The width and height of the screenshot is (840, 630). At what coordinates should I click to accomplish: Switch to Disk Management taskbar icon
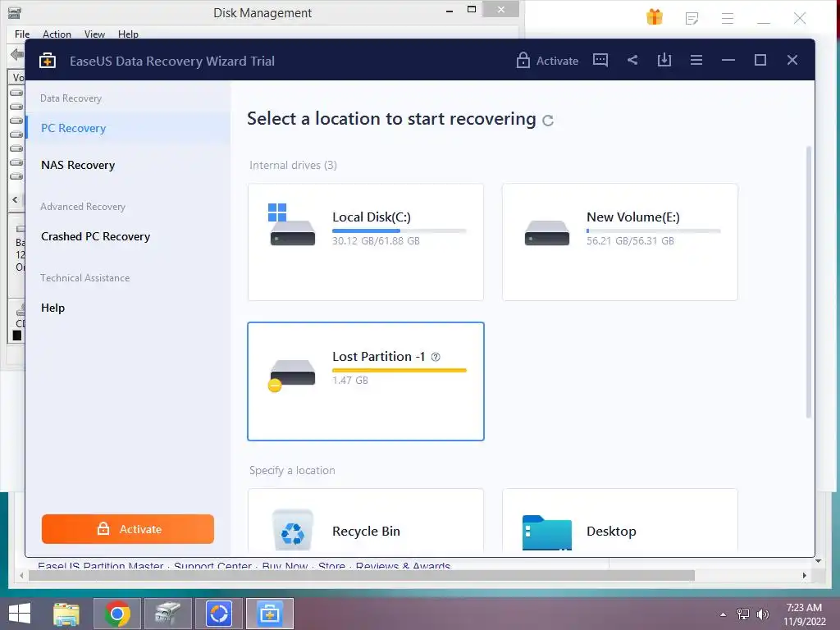[x=167, y=614]
